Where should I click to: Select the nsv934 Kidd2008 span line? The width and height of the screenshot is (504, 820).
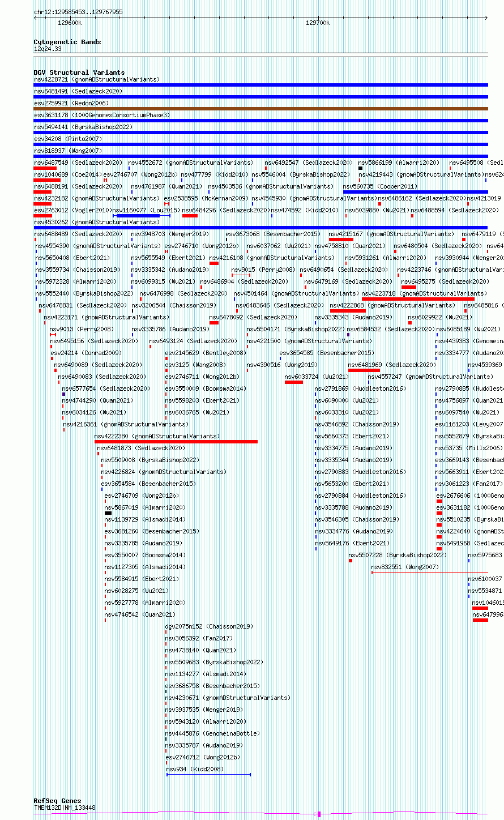(208, 775)
